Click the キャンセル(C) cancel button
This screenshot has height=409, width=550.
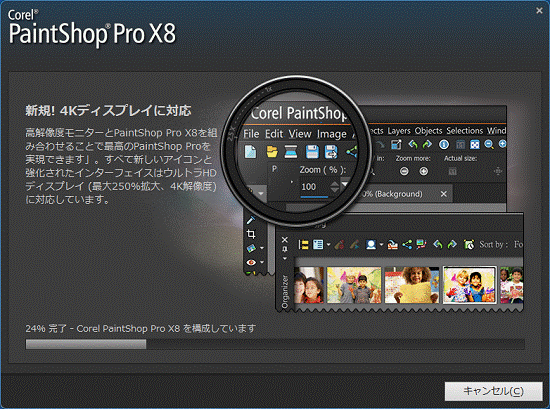(493, 391)
